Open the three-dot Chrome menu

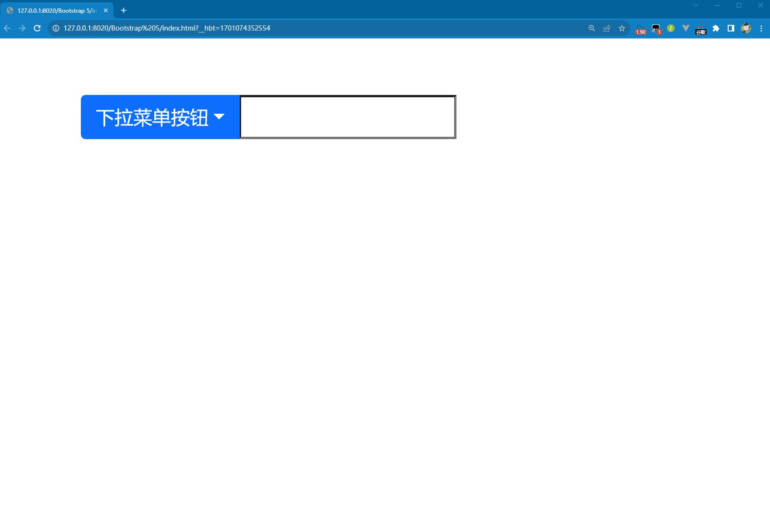coord(762,28)
